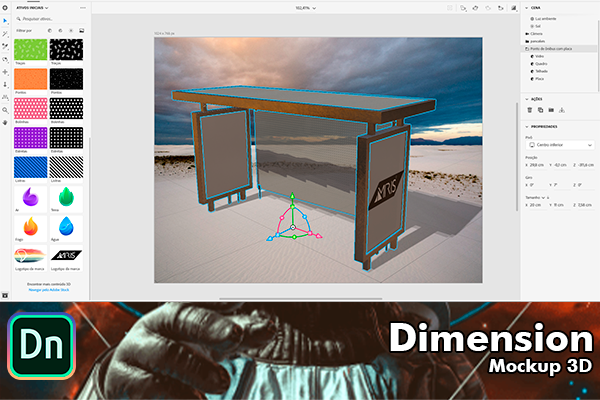Viewport: 600px width, 400px height.
Task: Pick the colorful striped brand logo asset
Action: click(x=31, y=256)
